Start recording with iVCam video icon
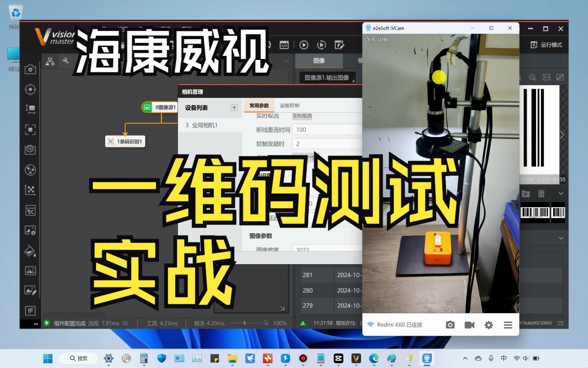Image resolution: width=588 pixels, height=368 pixels. tap(469, 325)
